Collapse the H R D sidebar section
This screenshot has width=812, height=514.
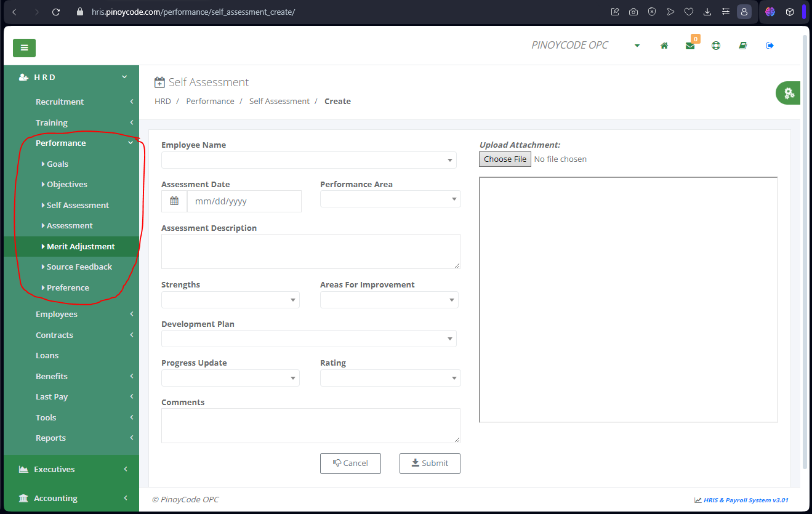[x=71, y=77]
